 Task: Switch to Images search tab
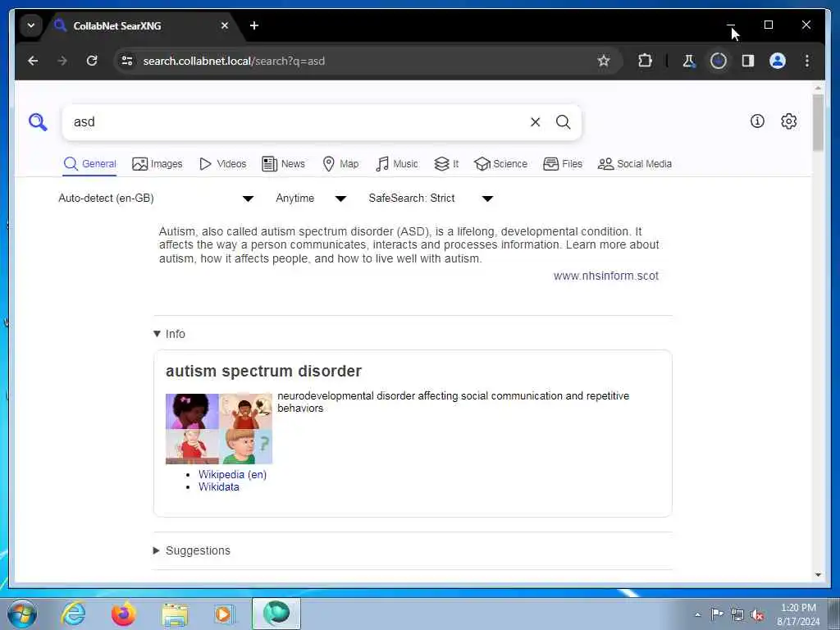(157, 164)
